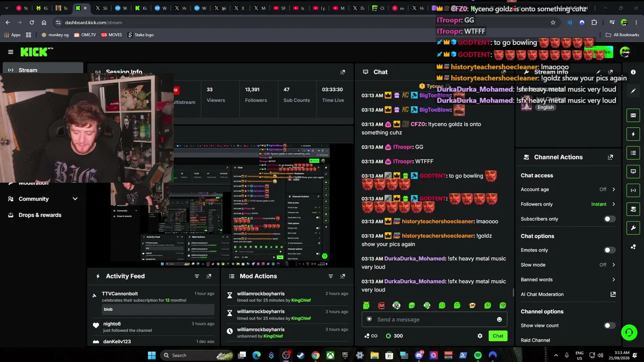This screenshot has width=644, height=362.
Task: Click the 03:33:30 Time Live stat
Action: click(x=333, y=95)
